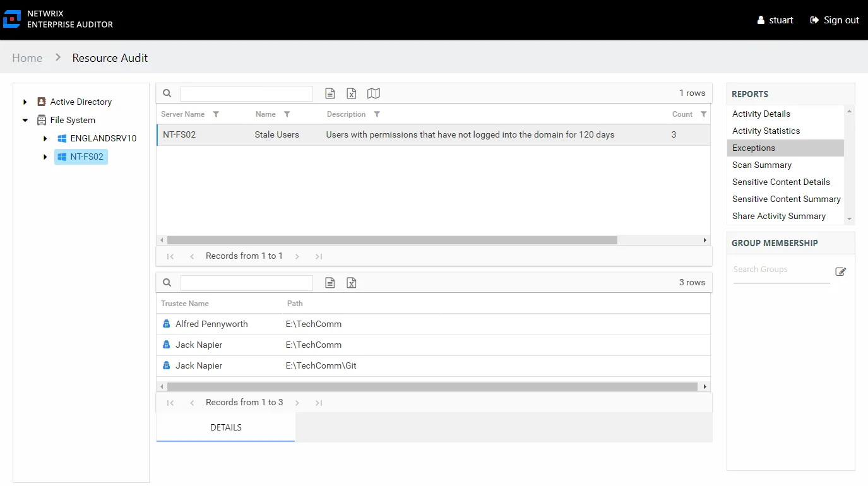This screenshot has height=486, width=868.
Task: Select File System in the tree
Action: tap(73, 120)
